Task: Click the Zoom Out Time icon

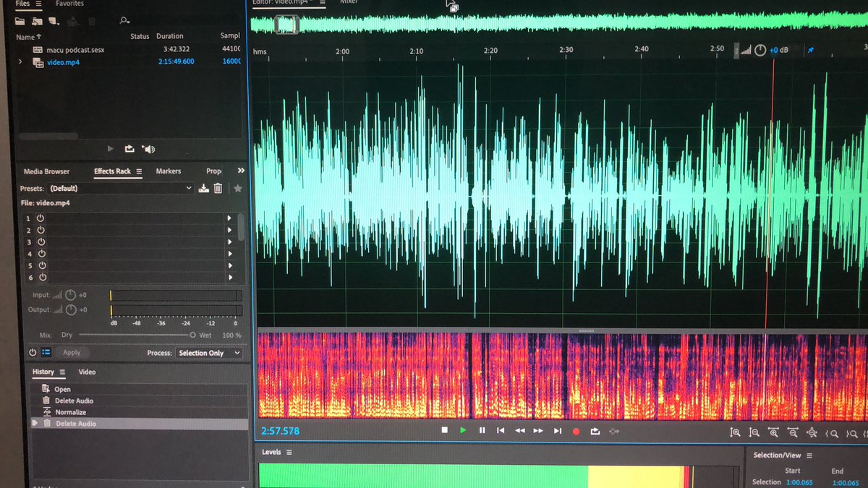Action: pyautogui.click(x=792, y=433)
